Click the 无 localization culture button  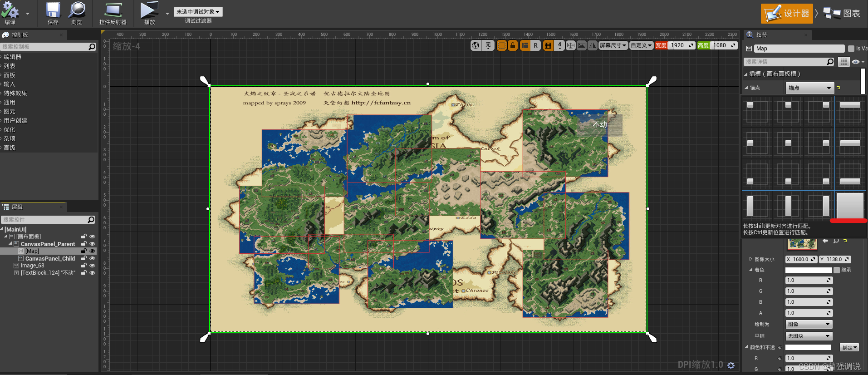pyautogui.click(x=488, y=45)
